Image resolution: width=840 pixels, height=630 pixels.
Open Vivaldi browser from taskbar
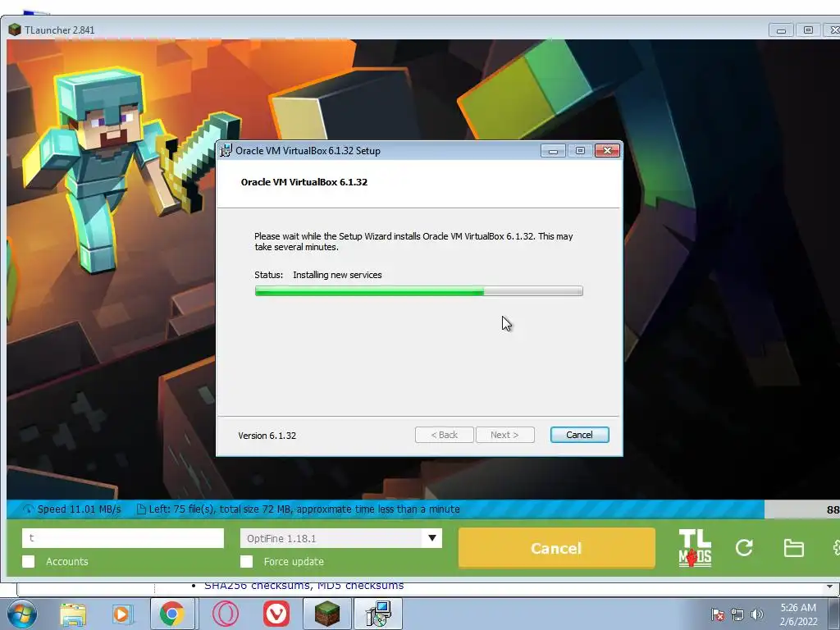(x=276, y=614)
